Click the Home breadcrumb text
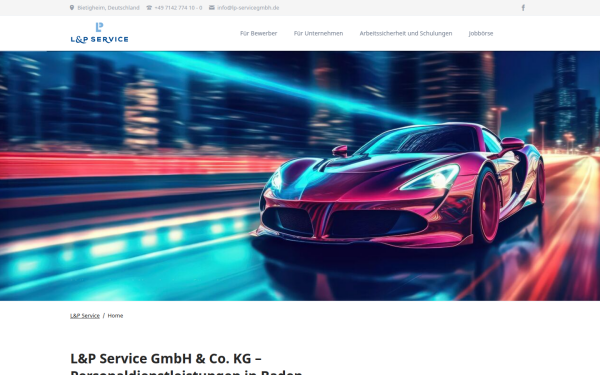The height and width of the screenshot is (375, 600). coord(115,316)
